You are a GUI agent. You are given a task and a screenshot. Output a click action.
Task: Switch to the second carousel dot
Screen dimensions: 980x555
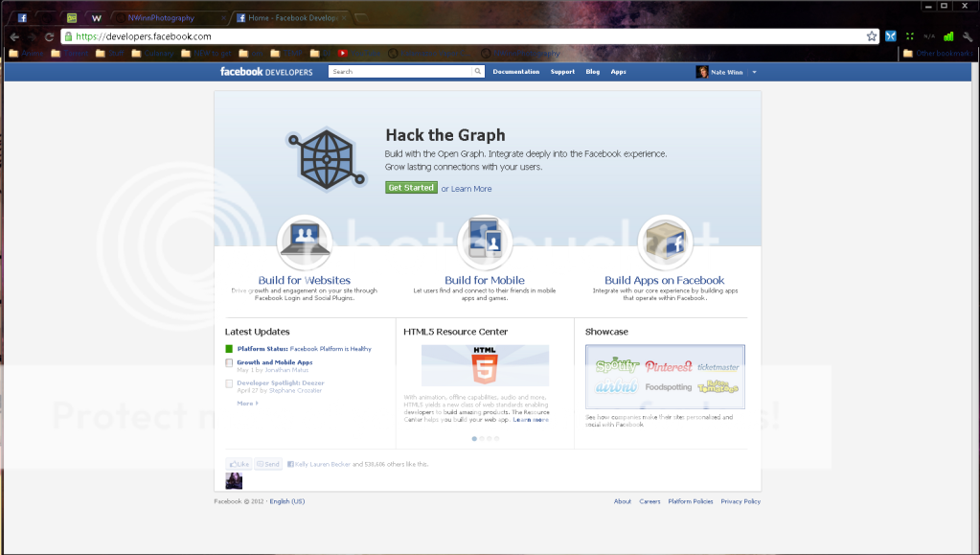click(482, 438)
